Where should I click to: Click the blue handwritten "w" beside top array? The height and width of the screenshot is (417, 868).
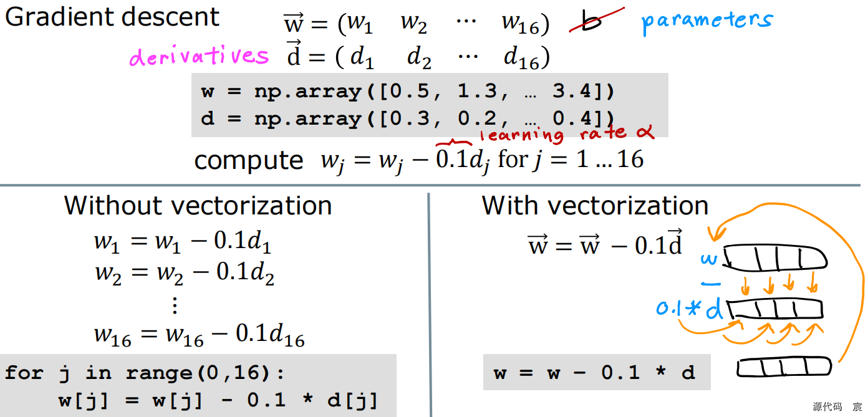click(709, 259)
